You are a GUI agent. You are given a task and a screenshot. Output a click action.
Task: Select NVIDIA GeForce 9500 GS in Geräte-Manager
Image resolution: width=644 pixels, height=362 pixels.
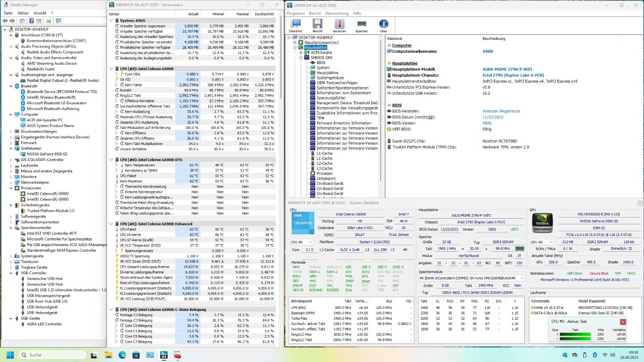tap(47, 154)
